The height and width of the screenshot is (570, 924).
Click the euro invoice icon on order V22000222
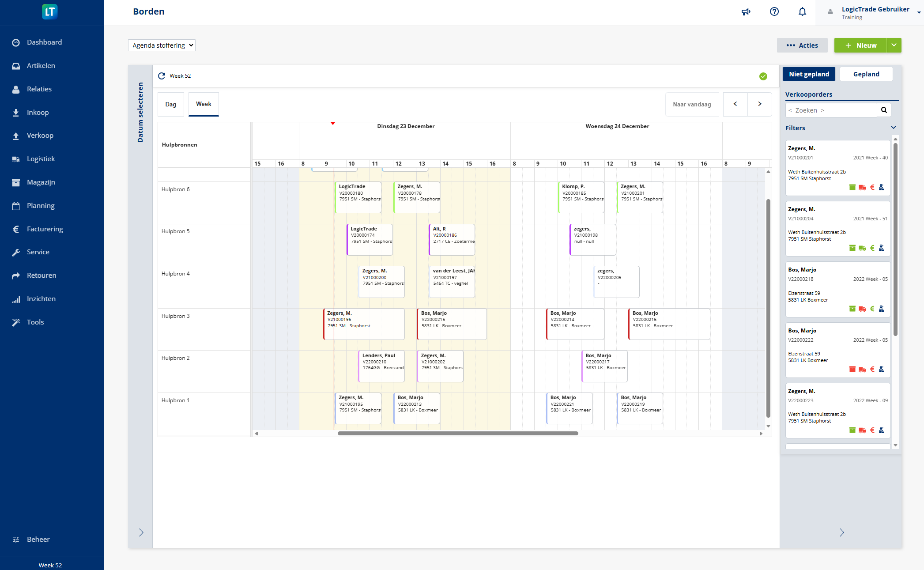point(872,369)
